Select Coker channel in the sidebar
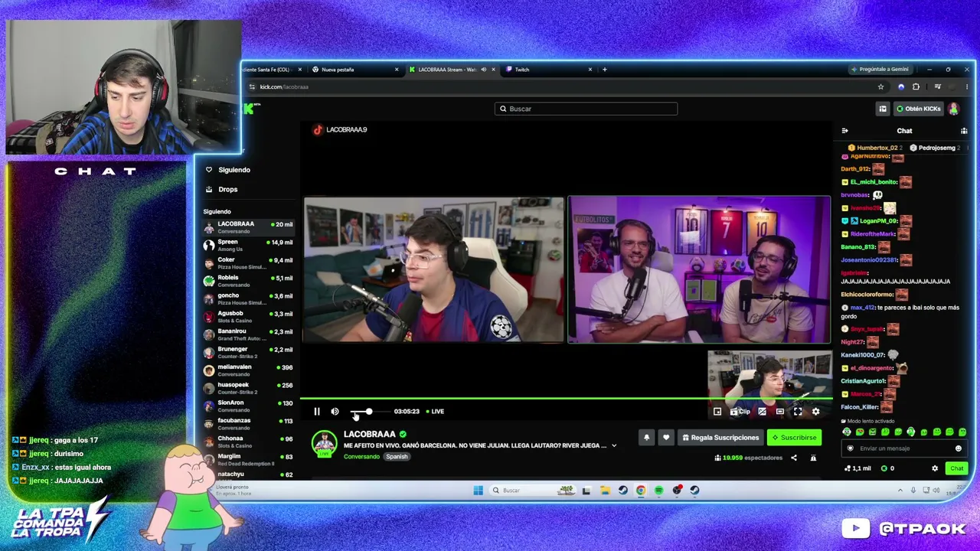 tap(248, 263)
